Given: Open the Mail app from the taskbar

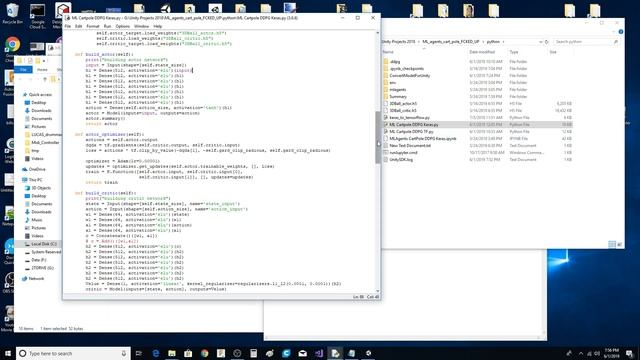Looking at the screenshot, I should pyautogui.click(x=302, y=353).
